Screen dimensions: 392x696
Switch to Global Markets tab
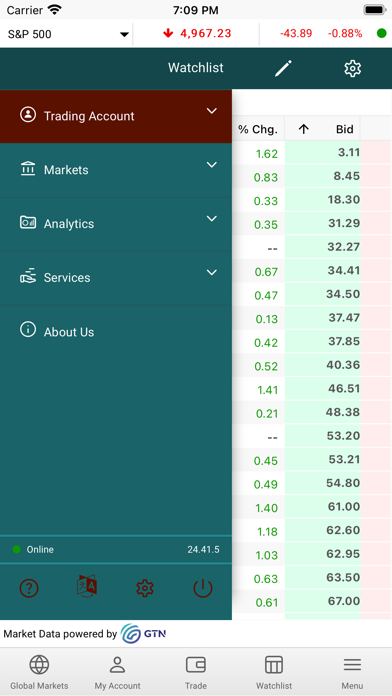[x=39, y=672]
